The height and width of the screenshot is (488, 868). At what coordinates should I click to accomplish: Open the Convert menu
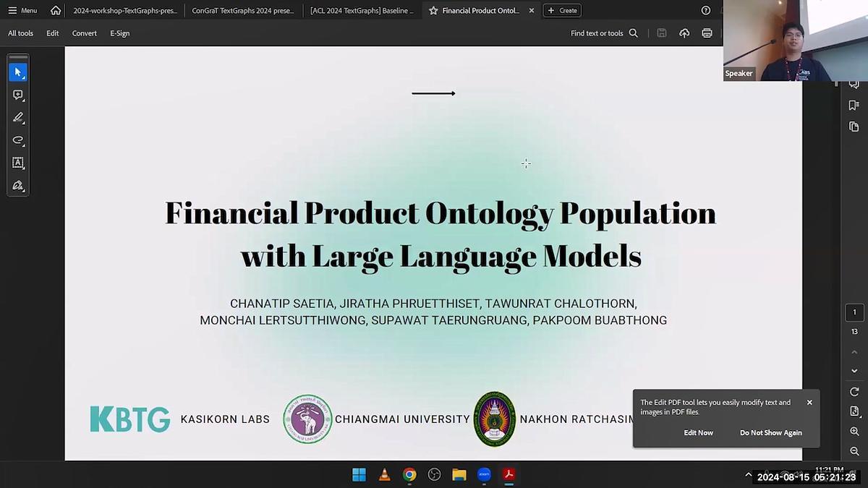pyautogui.click(x=85, y=33)
